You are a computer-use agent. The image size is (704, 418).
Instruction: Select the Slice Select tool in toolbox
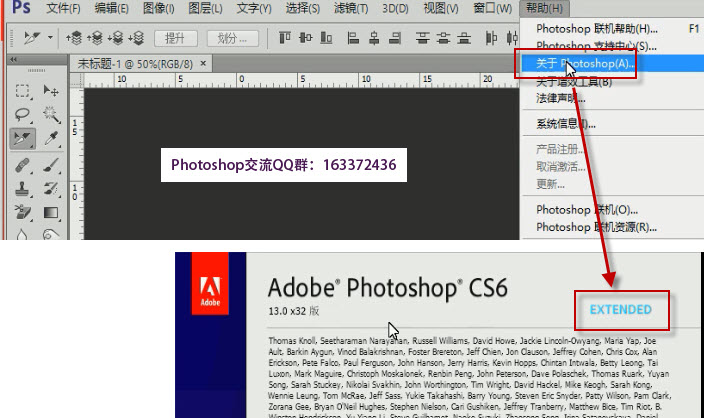click(x=22, y=139)
